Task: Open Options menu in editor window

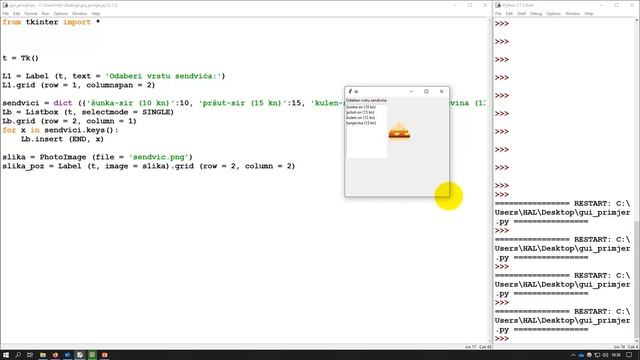Action: click(x=60, y=13)
